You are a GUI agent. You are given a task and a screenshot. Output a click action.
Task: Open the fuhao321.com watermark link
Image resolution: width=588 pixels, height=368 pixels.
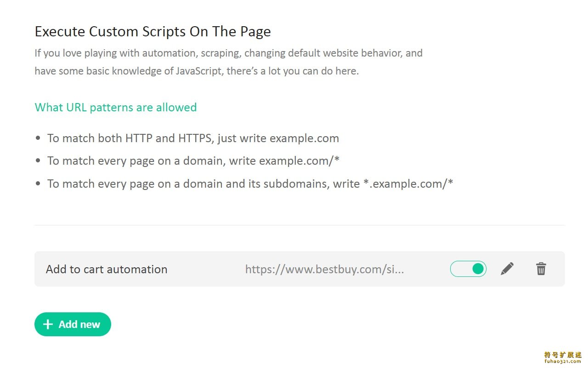563,362
